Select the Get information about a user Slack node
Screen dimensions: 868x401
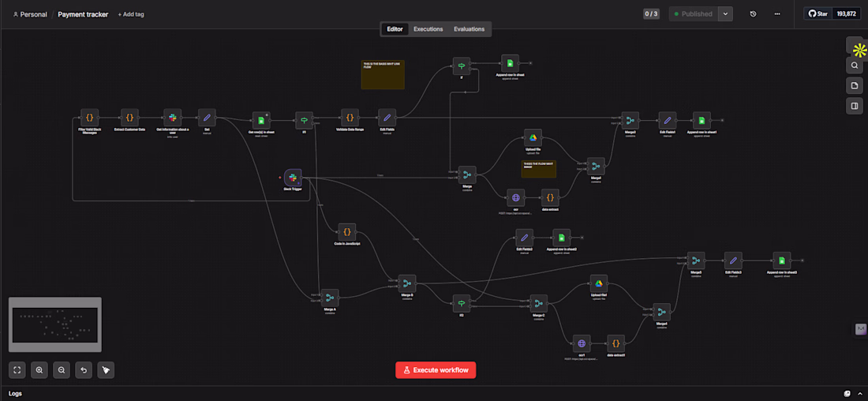tap(172, 118)
